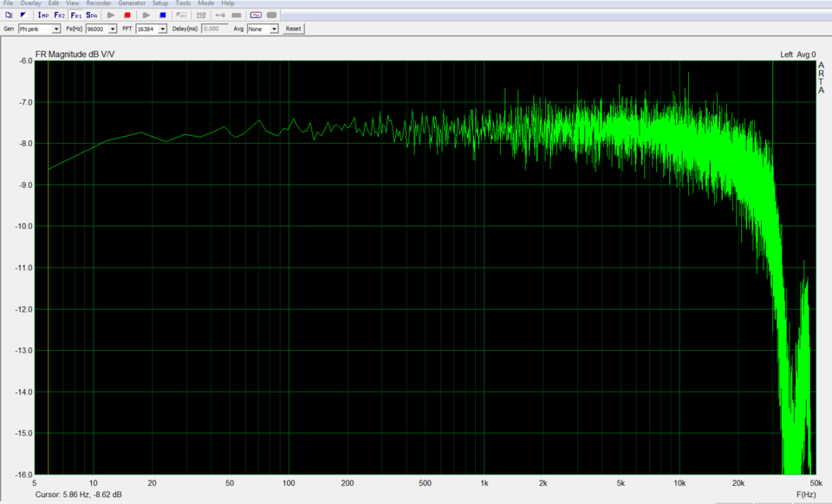Click the gray bar toolbar icon

(x=237, y=16)
